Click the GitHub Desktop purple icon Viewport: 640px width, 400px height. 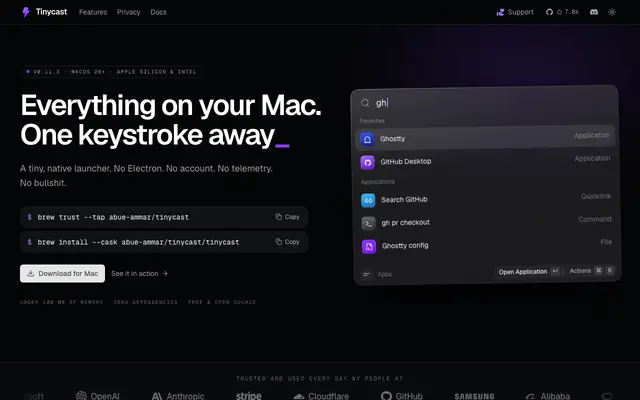tap(367, 162)
